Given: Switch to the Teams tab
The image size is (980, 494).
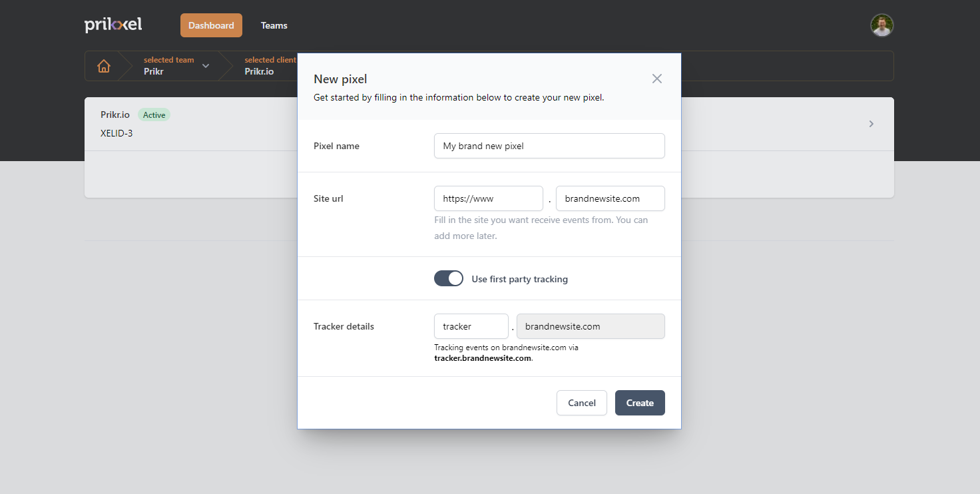Looking at the screenshot, I should pos(274,25).
